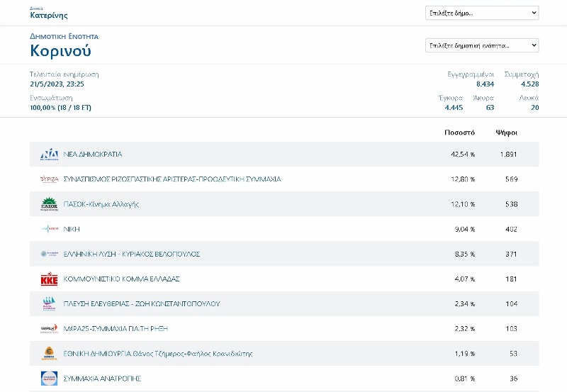
Task: Select the vote count 53
Action: [x=513, y=354]
